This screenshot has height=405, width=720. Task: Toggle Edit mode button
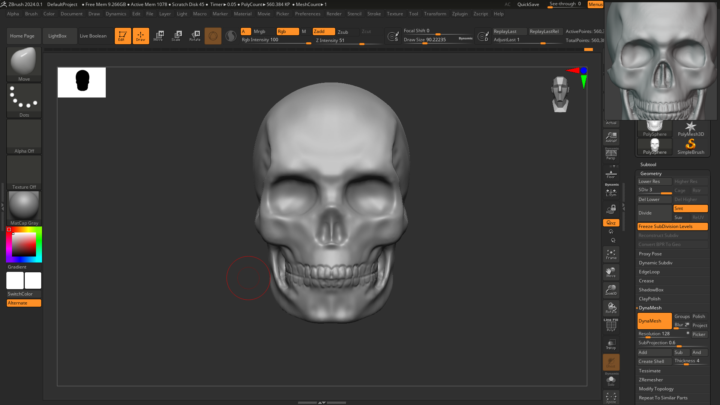point(123,36)
